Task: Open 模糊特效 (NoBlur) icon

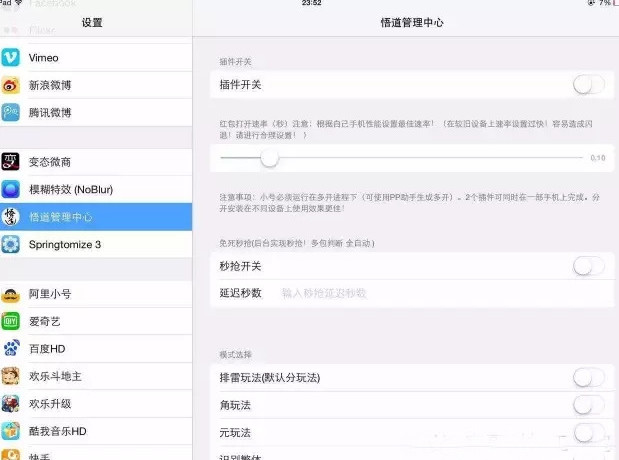Action: click(x=10, y=190)
